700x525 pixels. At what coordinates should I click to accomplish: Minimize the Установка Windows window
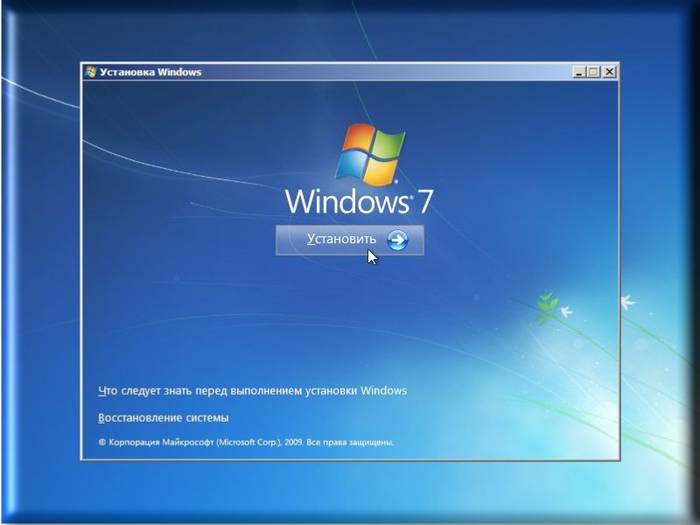579,72
